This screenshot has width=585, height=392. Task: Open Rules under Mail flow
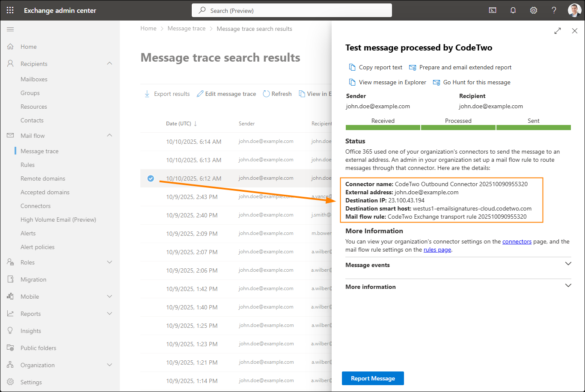pos(27,165)
